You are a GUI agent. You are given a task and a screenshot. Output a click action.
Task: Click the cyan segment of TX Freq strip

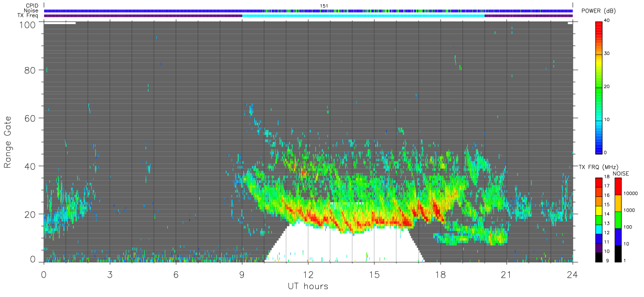(363, 15)
